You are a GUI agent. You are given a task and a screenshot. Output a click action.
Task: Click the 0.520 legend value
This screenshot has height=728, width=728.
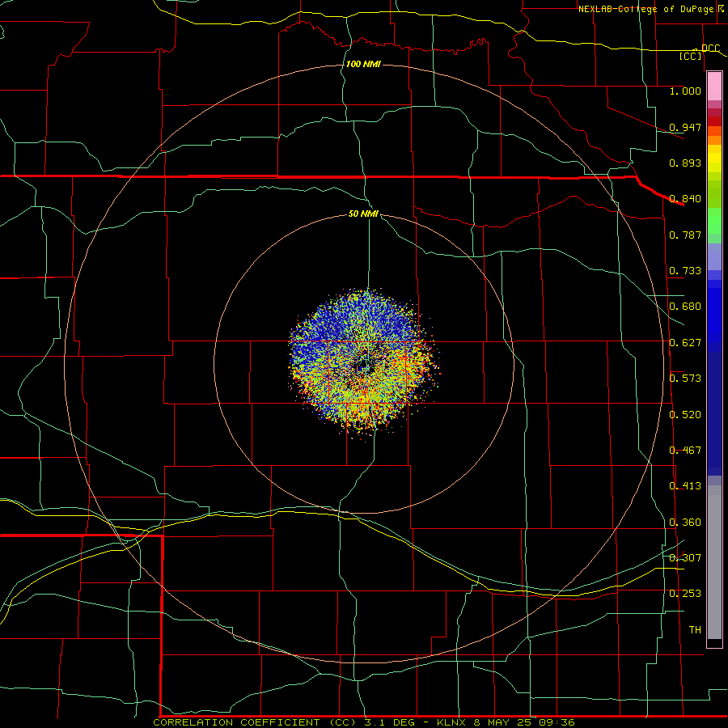685,415
